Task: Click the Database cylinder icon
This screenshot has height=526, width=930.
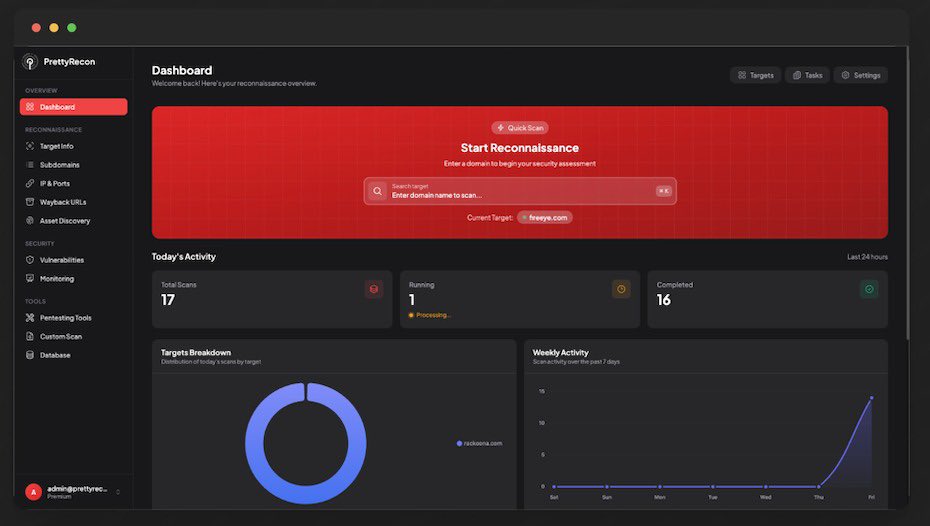Action: (30, 355)
